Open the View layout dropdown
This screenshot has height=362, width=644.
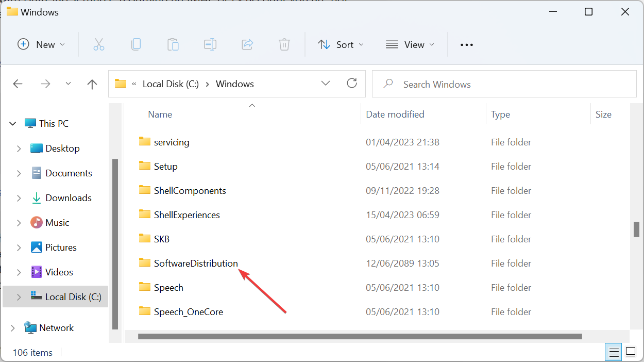[410, 45]
